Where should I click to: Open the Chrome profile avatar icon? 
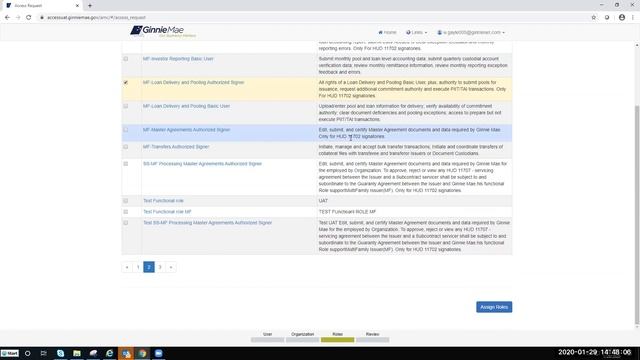click(622, 18)
